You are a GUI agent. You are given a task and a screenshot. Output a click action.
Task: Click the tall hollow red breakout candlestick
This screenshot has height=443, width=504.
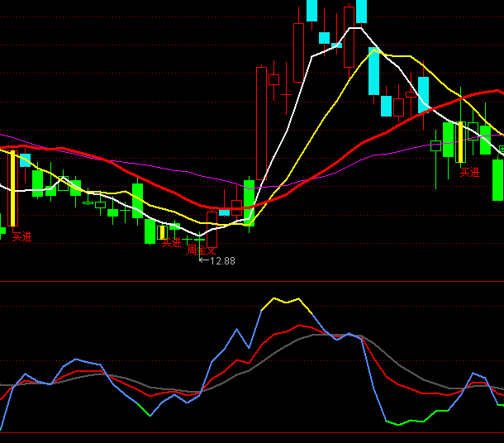[261, 124]
